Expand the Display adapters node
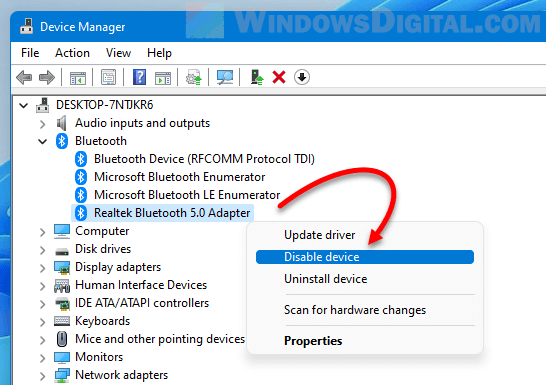Image resolution: width=546 pixels, height=385 pixels. point(42,268)
